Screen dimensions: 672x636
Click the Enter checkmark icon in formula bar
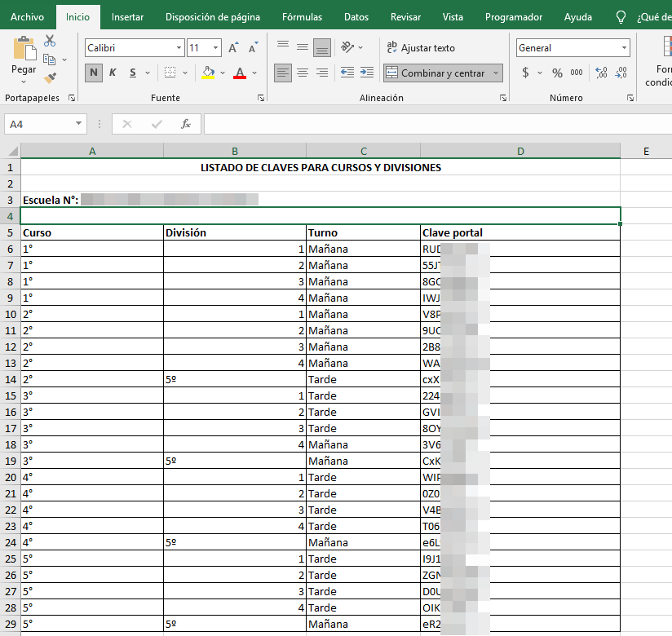pyautogui.click(x=157, y=124)
